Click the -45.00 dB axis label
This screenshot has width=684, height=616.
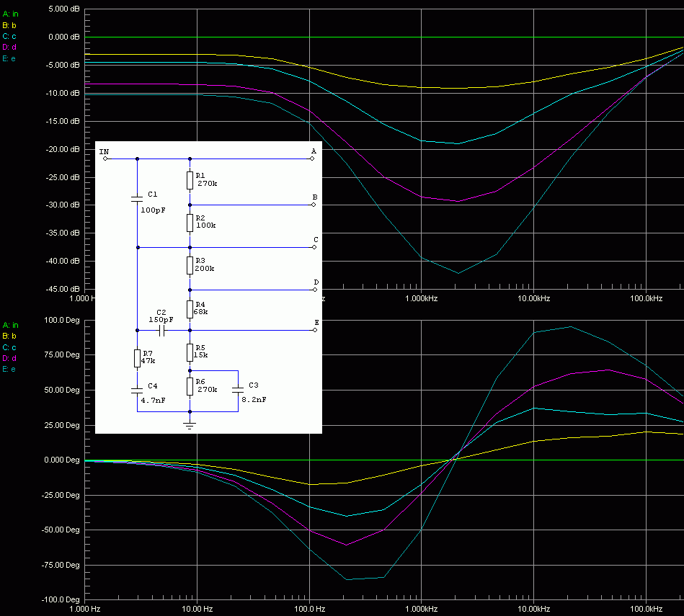[63, 289]
